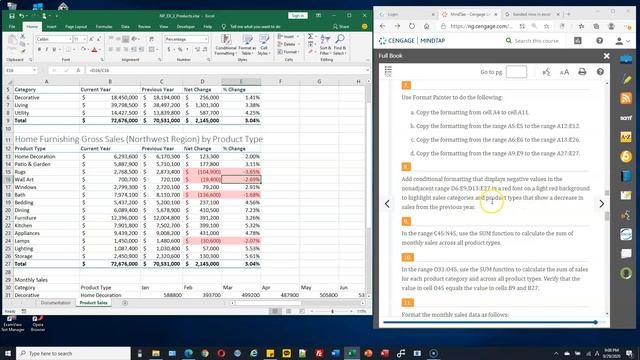Go to the previous book page arrow

pos(387,204)
